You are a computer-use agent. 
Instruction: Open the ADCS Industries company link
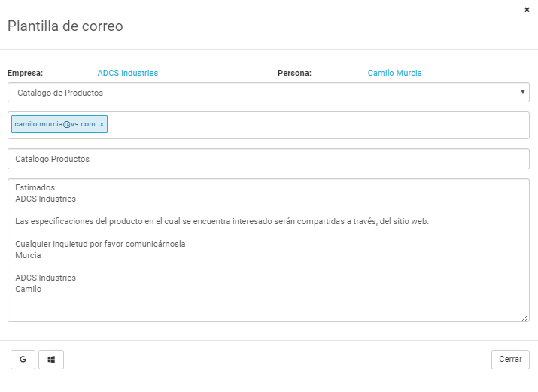pos(128,73)
